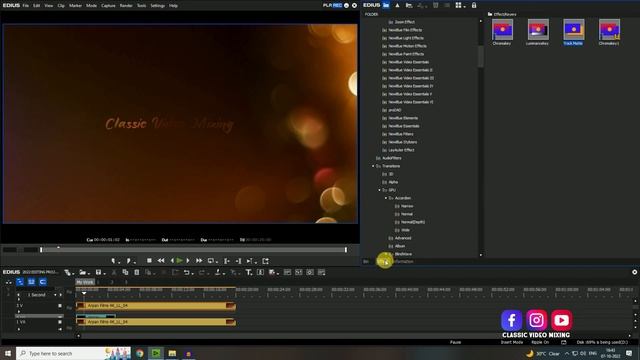Select the Track Matte effect thumbnail
Viewport: 640px width, 360px height.
tap(573, 32)
